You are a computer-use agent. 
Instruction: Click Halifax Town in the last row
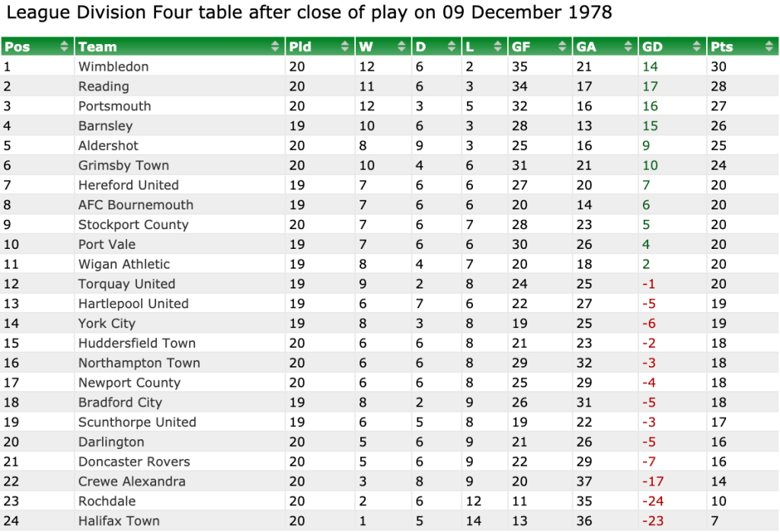pyautogui.click(x=119, y=522)
